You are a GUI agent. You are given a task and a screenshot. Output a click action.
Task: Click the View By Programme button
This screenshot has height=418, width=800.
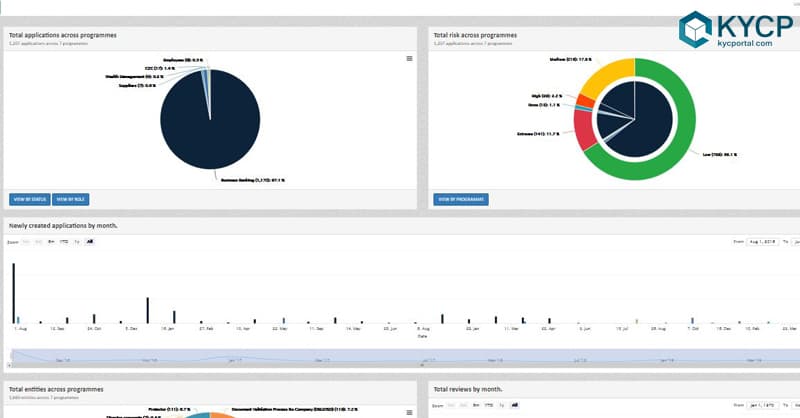(461, 199)
